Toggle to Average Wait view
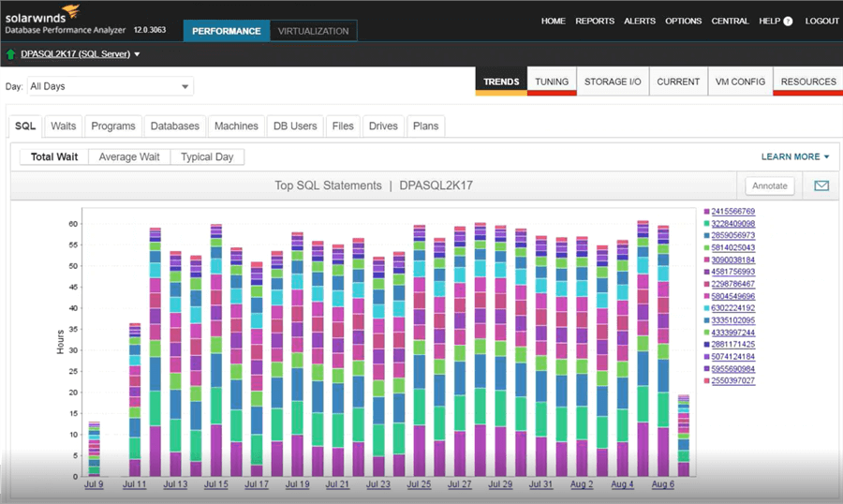 coord(129,156)
